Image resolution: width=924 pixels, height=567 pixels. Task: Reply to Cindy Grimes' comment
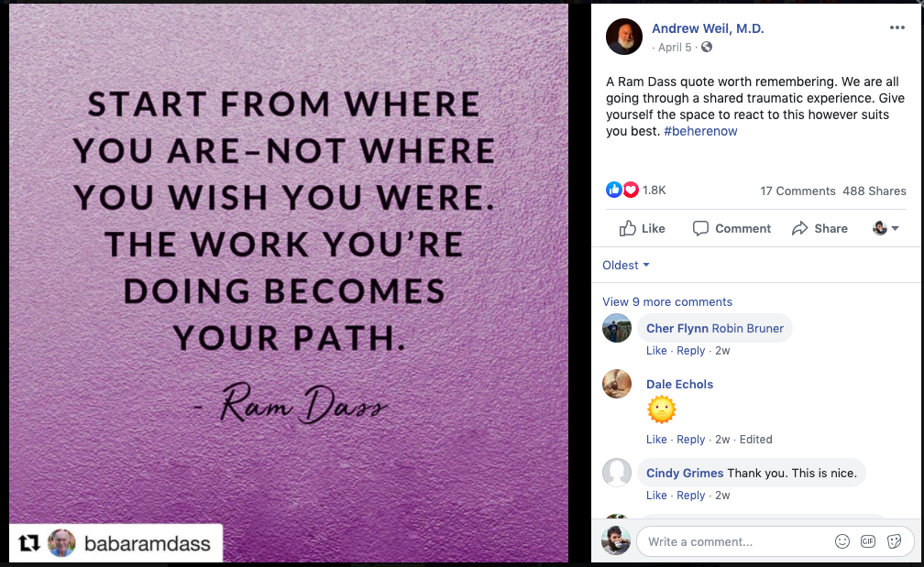click(690, 496)
